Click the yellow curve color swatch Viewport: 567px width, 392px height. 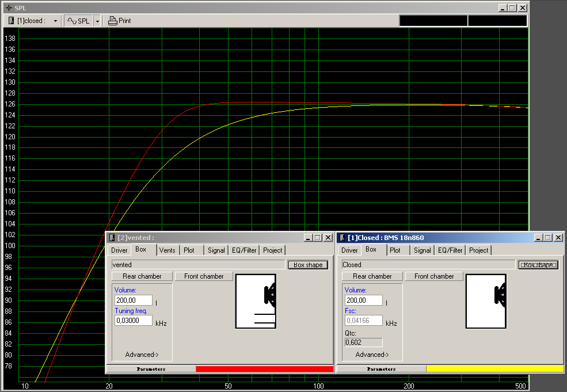[x=495, y=369]
